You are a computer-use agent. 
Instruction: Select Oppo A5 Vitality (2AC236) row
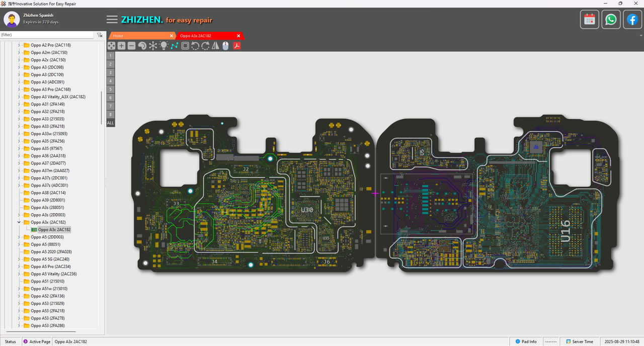53,274
